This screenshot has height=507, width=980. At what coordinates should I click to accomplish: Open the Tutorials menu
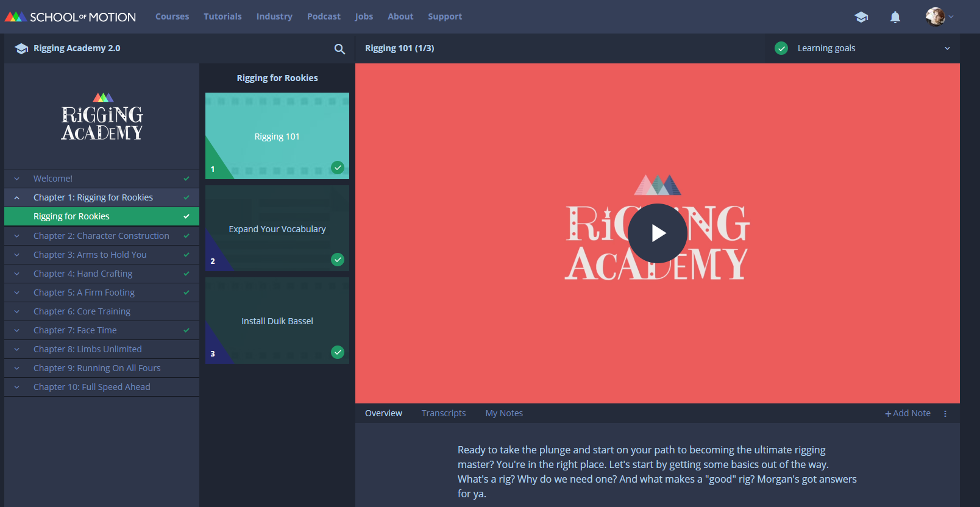click(222, 16)
